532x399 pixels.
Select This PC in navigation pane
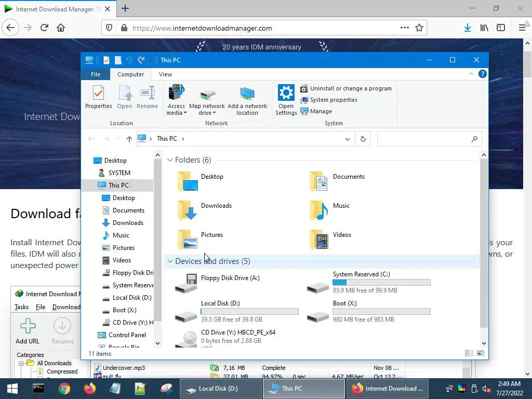pos(118,185)
